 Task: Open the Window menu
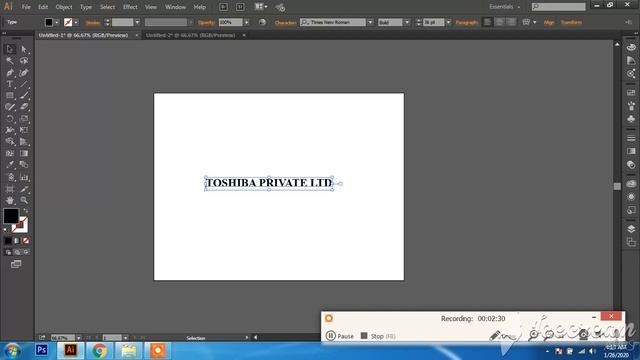point(176,7)
